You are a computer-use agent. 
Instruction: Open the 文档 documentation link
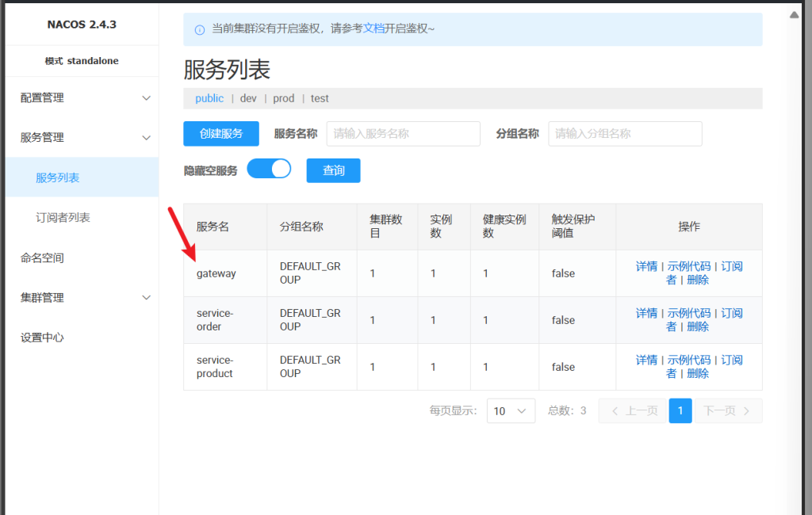pyautogui.click(x=373, y=29)
